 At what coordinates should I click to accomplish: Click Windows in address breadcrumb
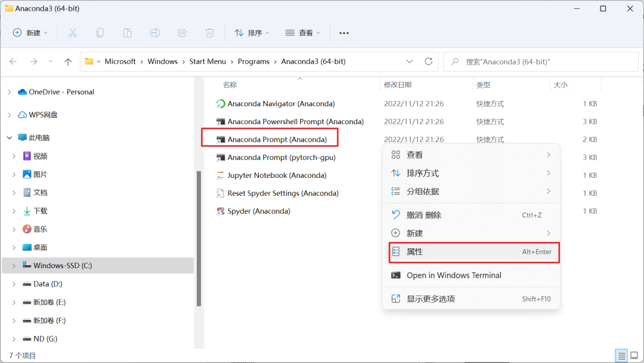click(x=163, y=61)
